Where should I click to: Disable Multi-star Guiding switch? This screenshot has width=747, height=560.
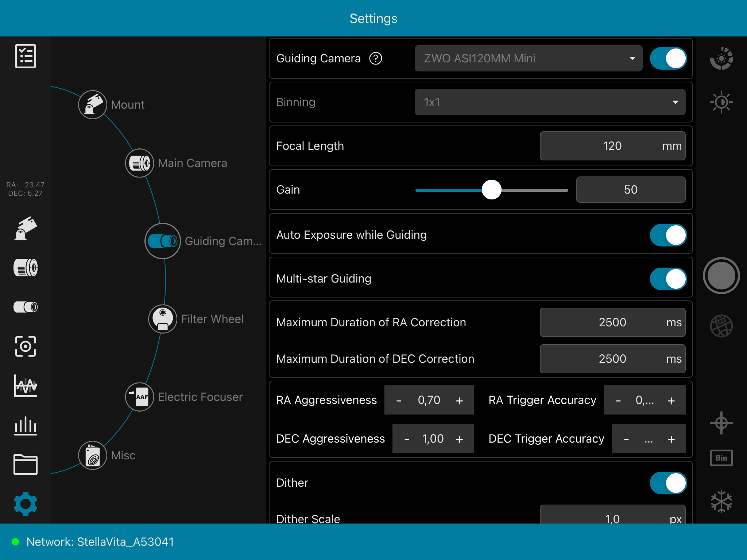click(x=668, y=279)
